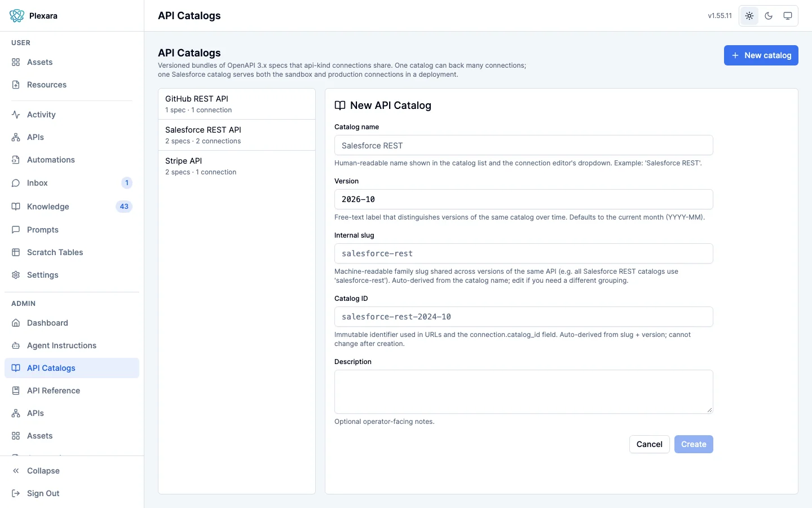Viewport: 812px width, 508px height.
Task: Focus the Internal slug field
Action: pyautogui.click(x=523, y=253)
